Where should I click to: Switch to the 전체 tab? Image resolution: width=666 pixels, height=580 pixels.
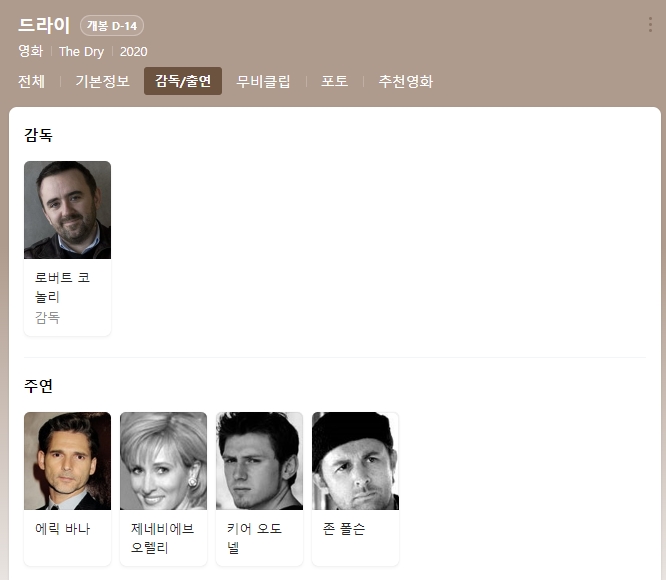click(31, 81)
